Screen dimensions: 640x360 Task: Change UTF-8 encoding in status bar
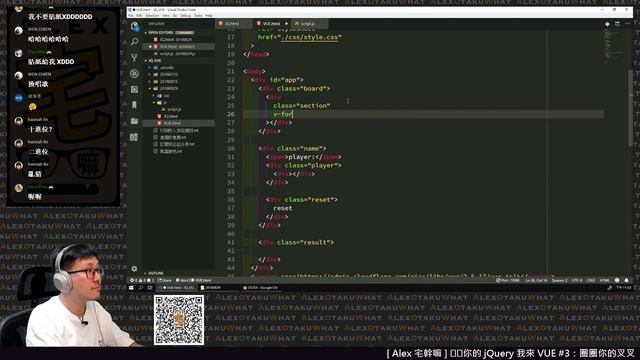pyautogui.click(x=577, y=280)
